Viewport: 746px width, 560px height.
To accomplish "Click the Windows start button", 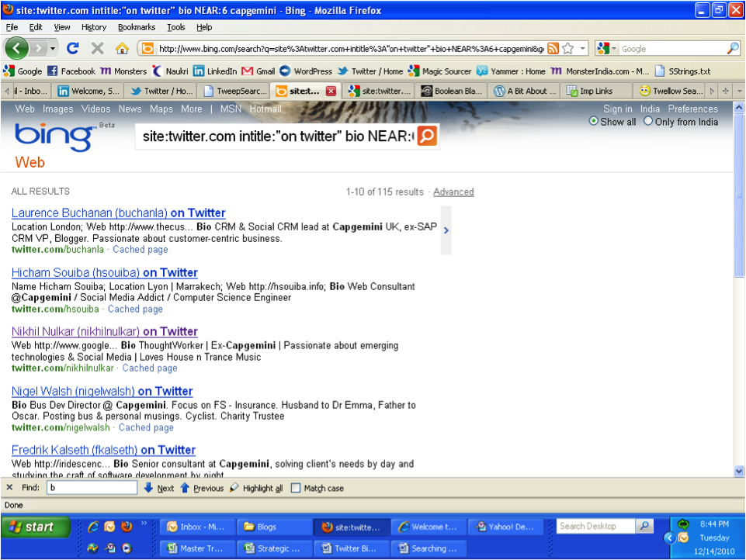I will click(x=36, y=527).
